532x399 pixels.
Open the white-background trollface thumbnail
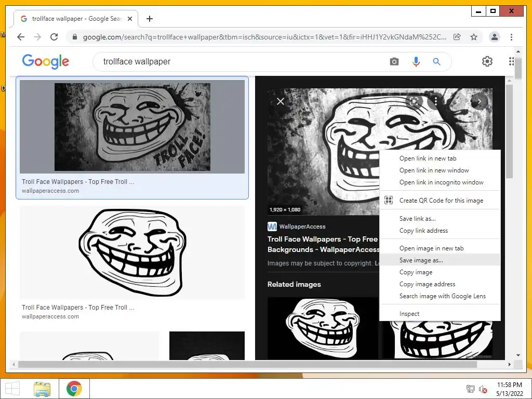tap(132, 252)
